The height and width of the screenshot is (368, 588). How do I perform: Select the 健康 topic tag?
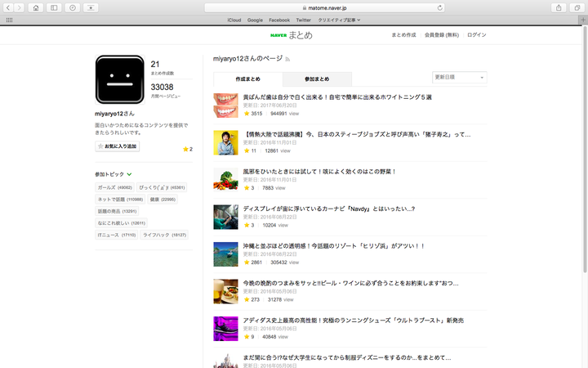coord(163,200)
